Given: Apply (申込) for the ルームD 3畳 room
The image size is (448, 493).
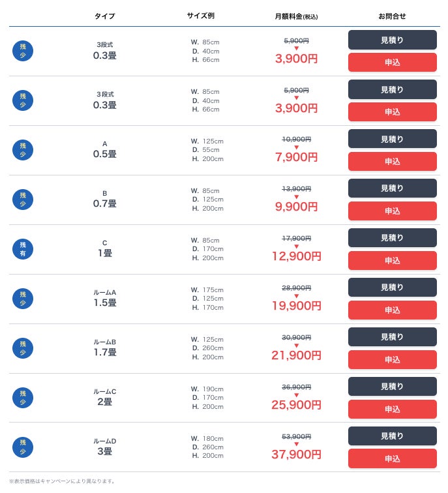Looking at the screenshot, I should (x=392, y=459).
